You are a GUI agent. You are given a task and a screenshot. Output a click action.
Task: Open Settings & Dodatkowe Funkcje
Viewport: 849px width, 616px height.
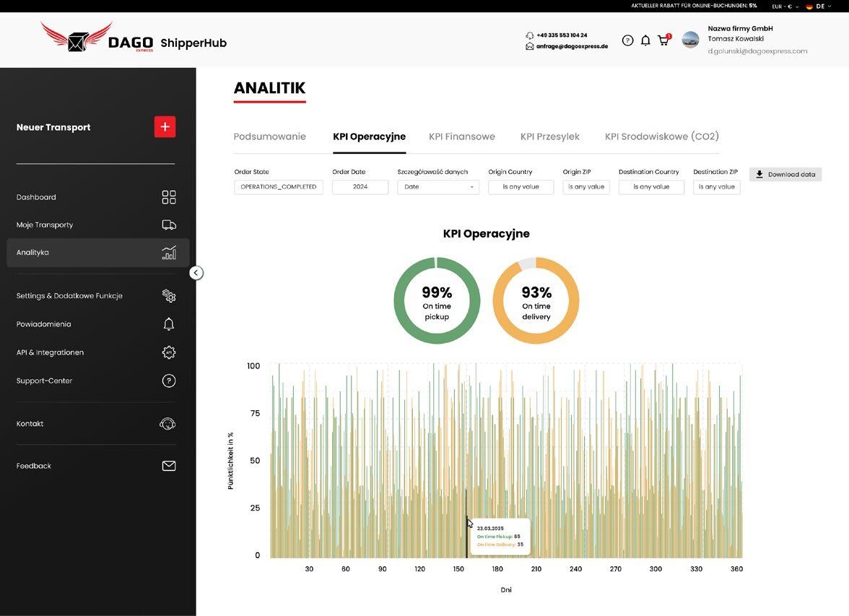(69, 296)
